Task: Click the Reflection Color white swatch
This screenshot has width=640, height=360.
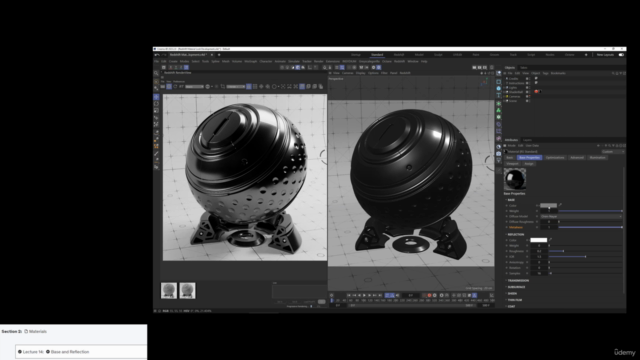Action: [x=538, y=240]
